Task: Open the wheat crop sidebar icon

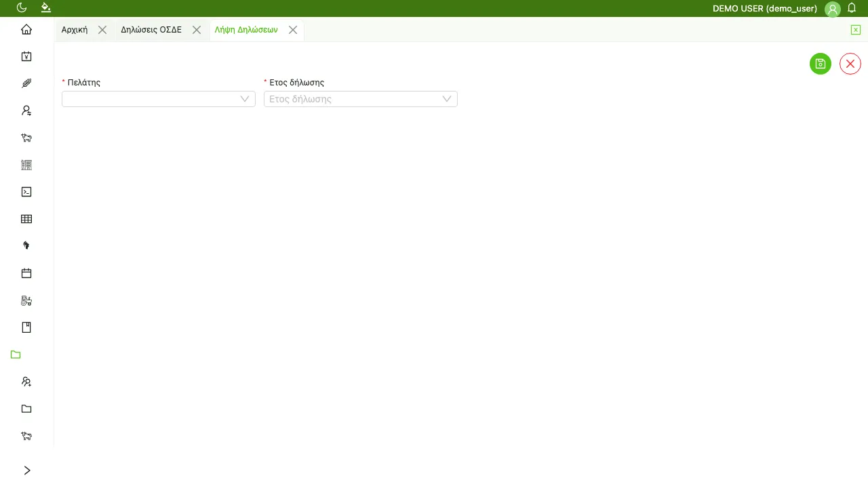Action: [26, 83]
